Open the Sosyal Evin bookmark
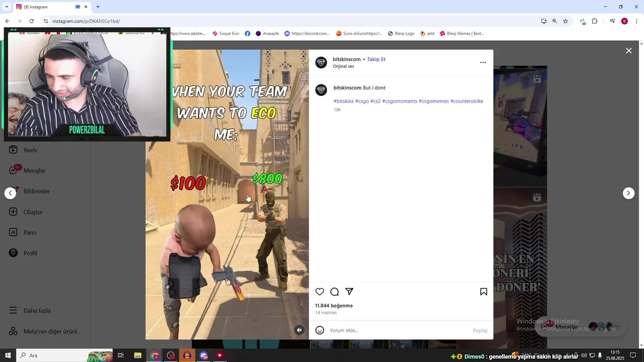The height and width of the screenshot is (362, 644). click(226, 33)
